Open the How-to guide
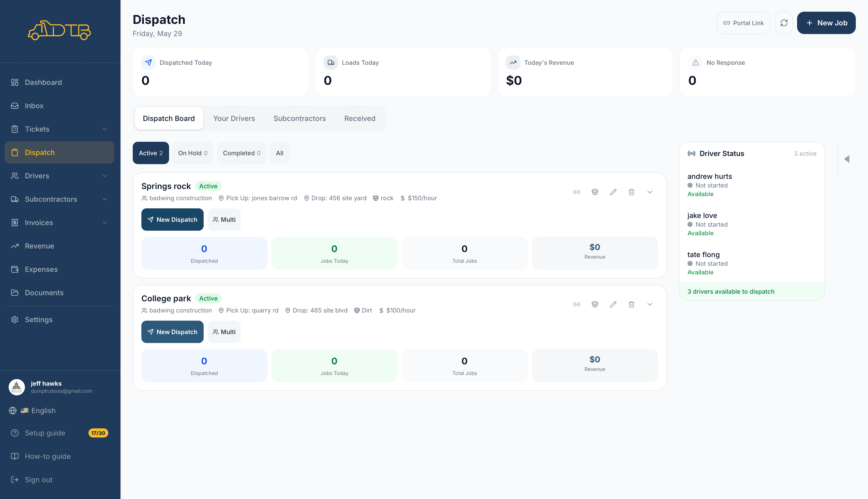The image size is (868, 499). pos(59,456)
